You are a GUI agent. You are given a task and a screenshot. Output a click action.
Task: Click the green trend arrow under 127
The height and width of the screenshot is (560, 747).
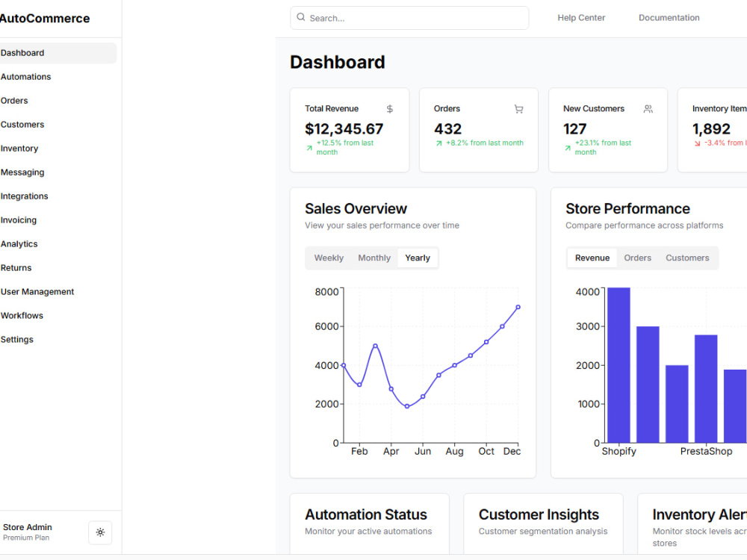coord(568,148)
